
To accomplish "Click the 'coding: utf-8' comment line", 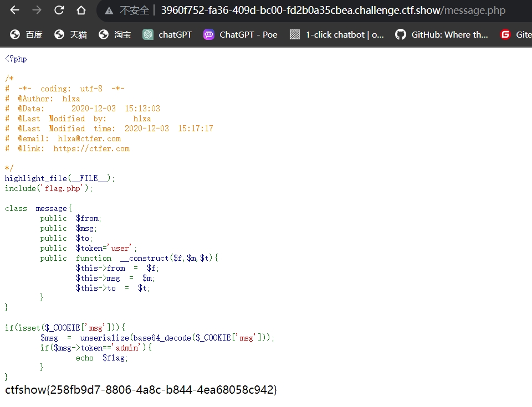I will tap(65, 89).
